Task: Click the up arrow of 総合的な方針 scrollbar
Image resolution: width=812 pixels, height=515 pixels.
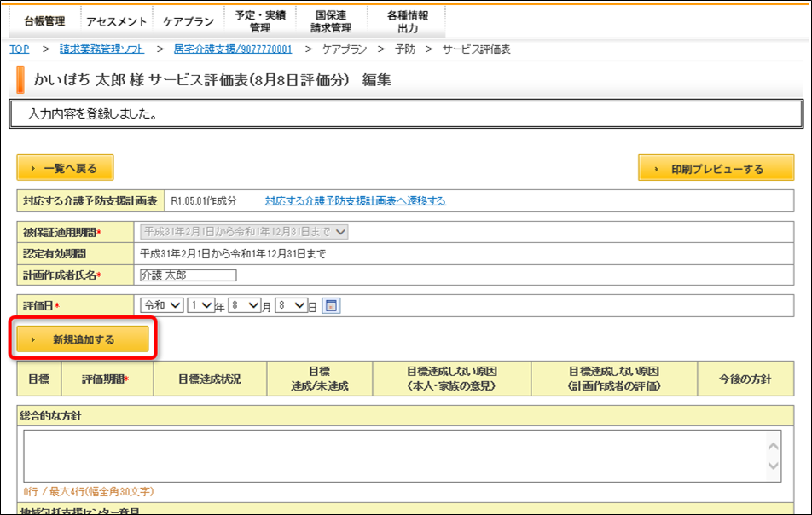Action: coord(774,446)
